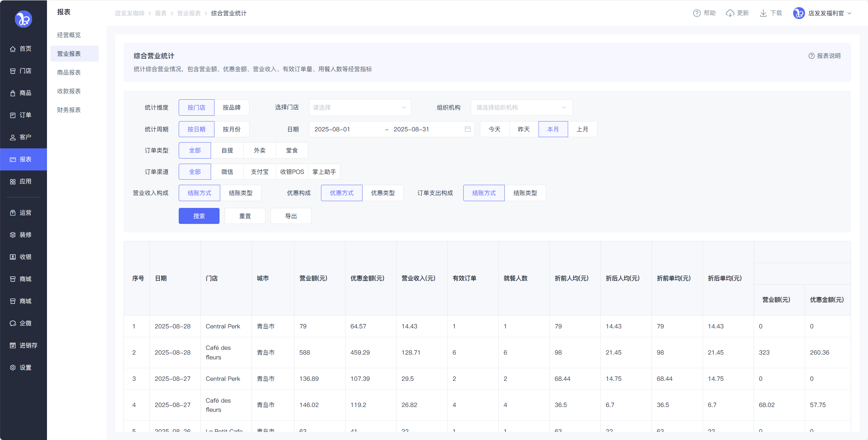
Task: Click the user avatar 店发发福利官
Action: (799, 13)
